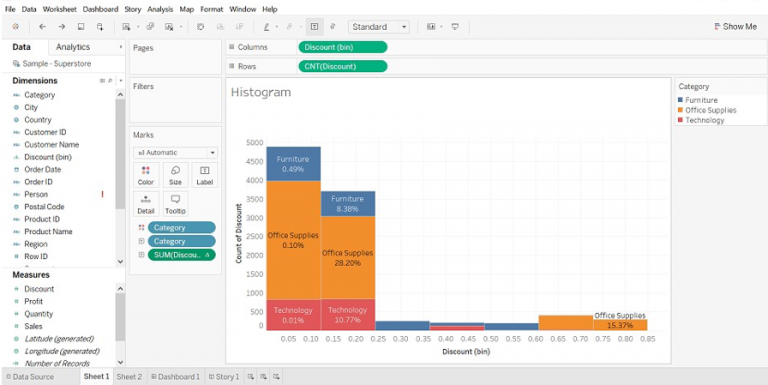Open the Tooltip marks card
The height and width of the screenshot is (385, 768).
(175, 204)
